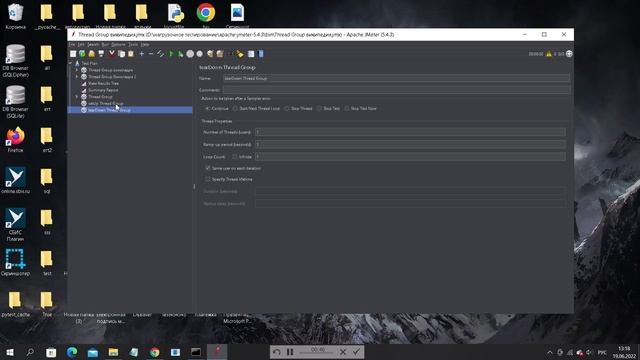Open the Run menu

click(105, 44)
